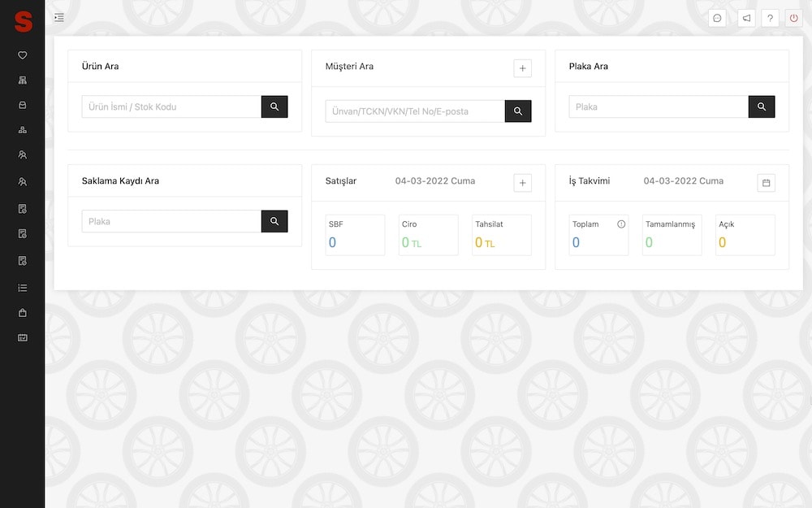
Task: Click the red S logo
Action: [x=23, y=22]
